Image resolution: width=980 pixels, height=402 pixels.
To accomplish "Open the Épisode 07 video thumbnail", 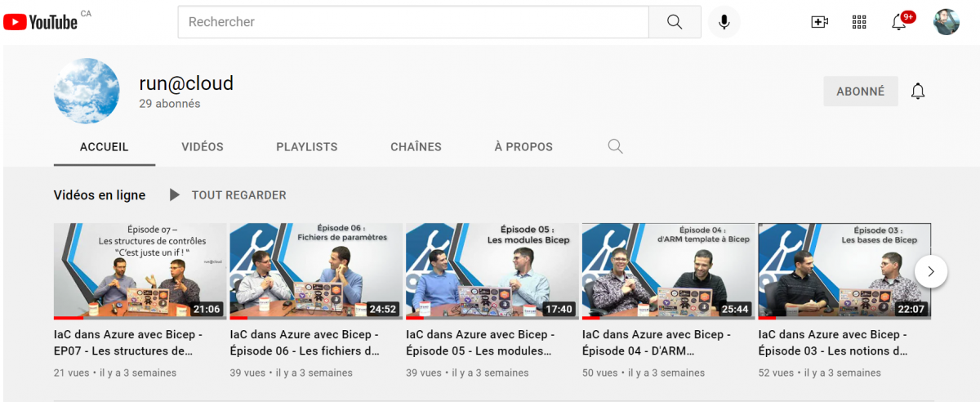I will point(140,271).
